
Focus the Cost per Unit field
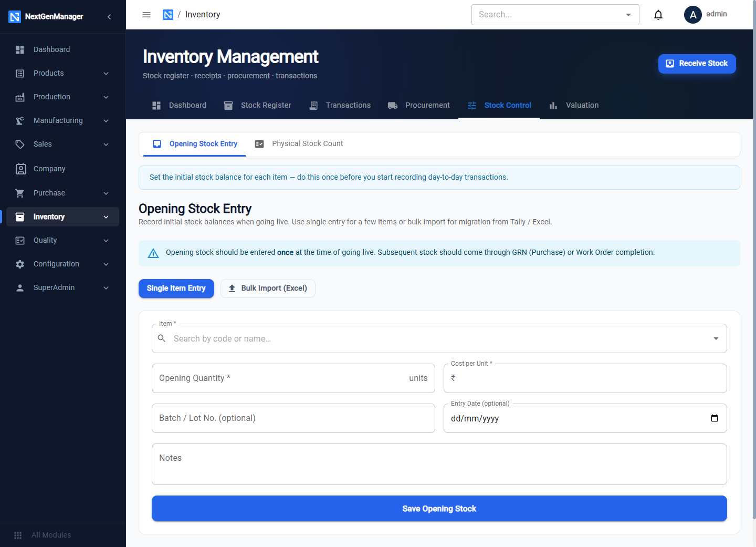(x=585, y=378)
